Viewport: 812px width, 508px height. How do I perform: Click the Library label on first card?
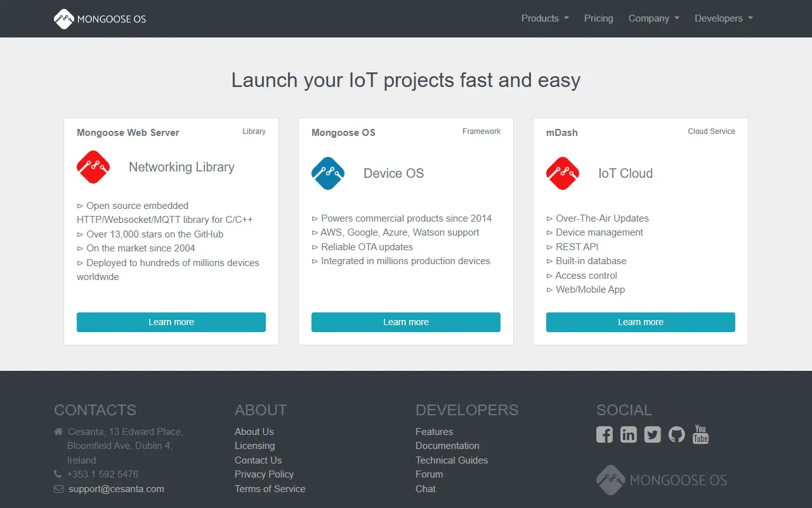tap(254, 131)
